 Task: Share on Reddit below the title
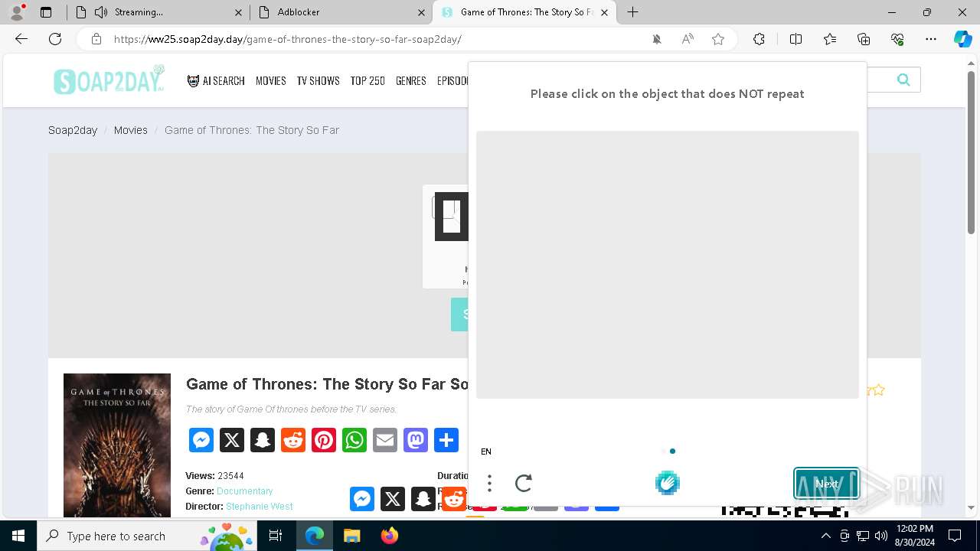point(293,440)
